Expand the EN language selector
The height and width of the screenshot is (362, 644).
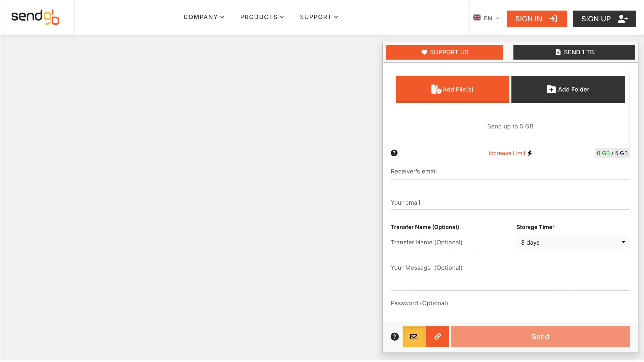pos(487,18)
